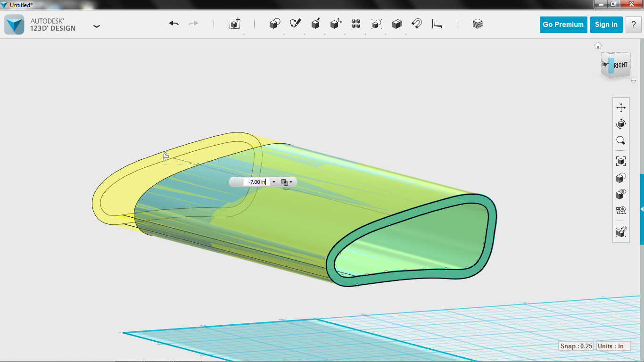Expand the collapsed right side panel arrow
The image size is (644, 362).
coord(642,209)
